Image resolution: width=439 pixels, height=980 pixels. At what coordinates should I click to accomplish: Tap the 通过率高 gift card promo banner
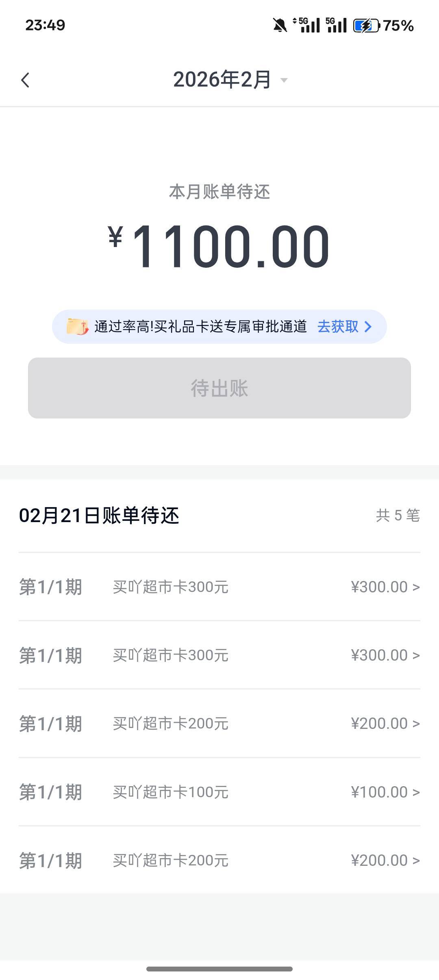[x=199, y=327]
